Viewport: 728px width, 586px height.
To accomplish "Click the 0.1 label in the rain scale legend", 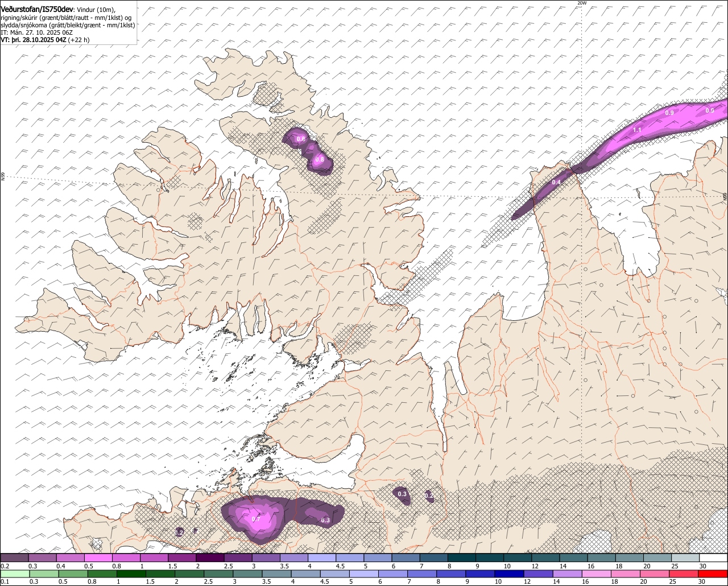I will [5, 581].
